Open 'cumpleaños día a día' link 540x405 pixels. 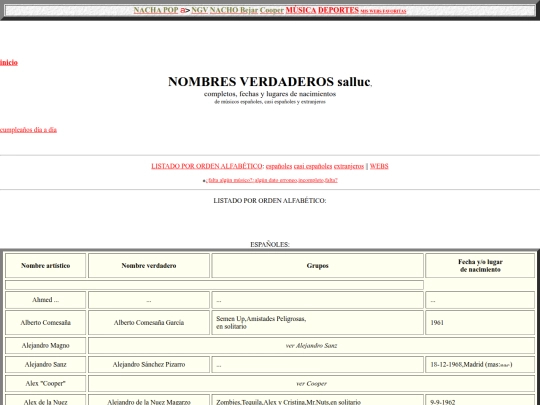(28, 129)
